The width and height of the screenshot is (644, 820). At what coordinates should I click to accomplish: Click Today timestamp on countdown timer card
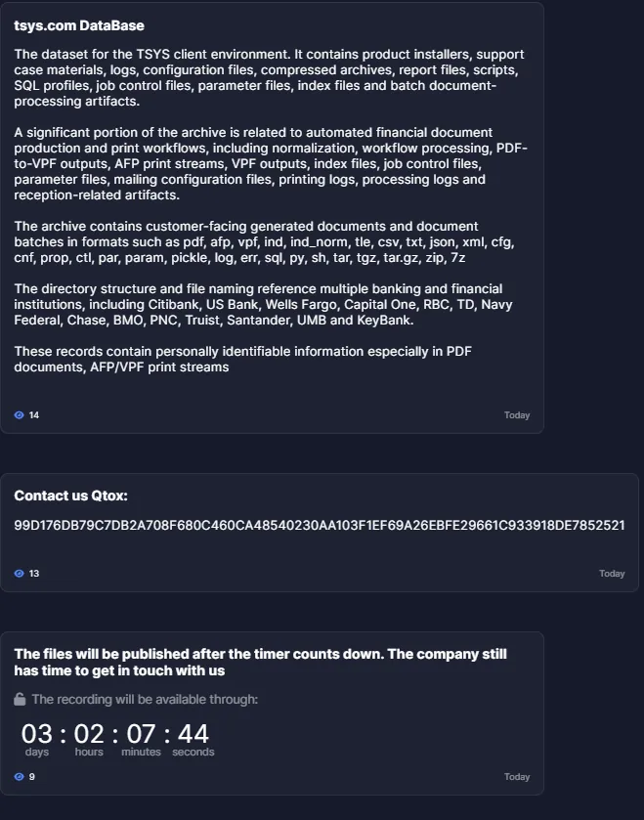click(x=517, y=777)
